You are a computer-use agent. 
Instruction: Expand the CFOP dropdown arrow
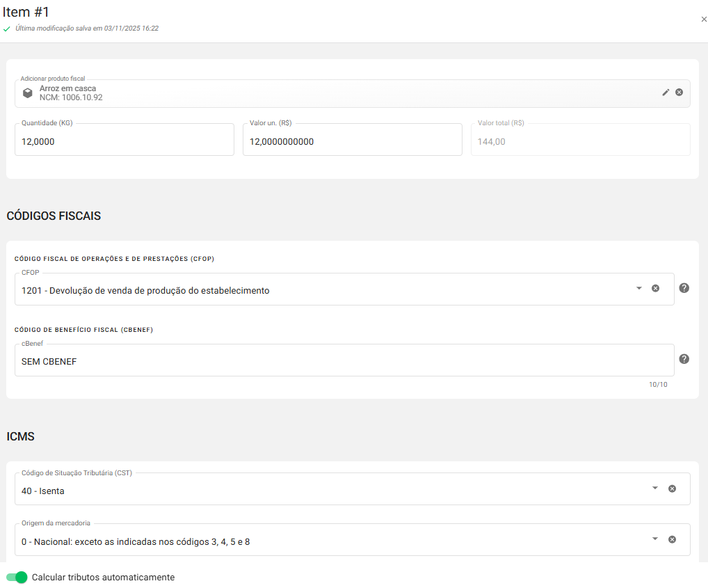638,288
